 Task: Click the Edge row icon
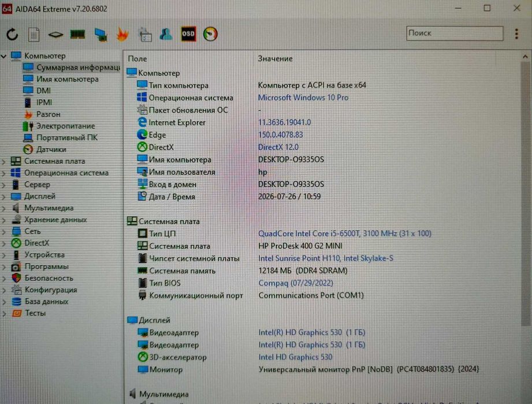(x=142, y=134)
